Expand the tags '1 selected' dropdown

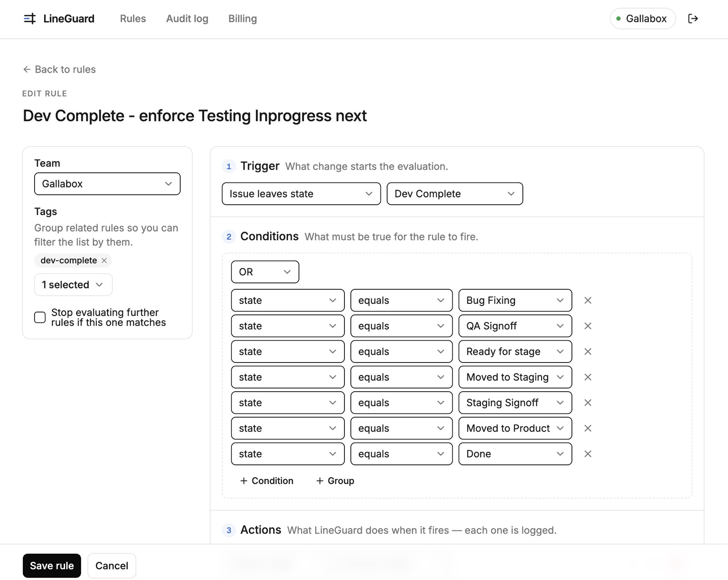coord(73,285)
